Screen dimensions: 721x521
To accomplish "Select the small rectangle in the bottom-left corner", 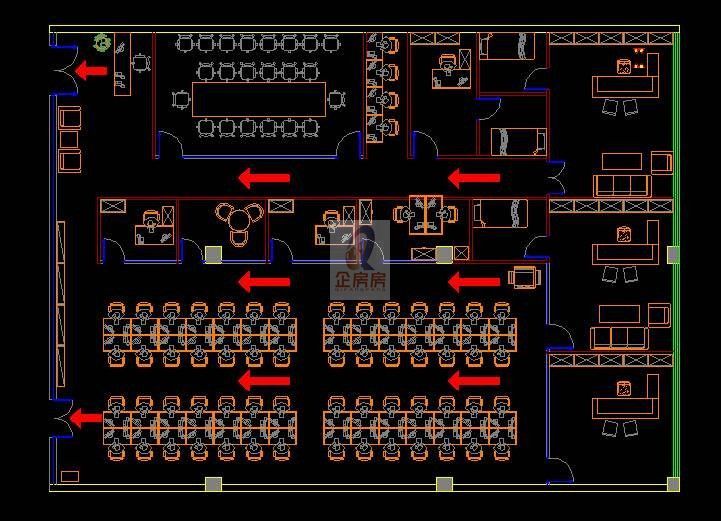I will (70, 476).
